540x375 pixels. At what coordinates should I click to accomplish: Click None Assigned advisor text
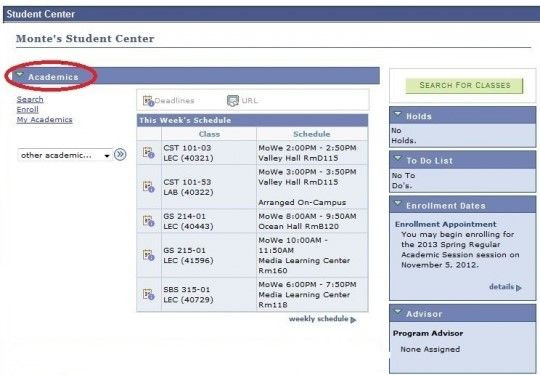coord(430,349)
